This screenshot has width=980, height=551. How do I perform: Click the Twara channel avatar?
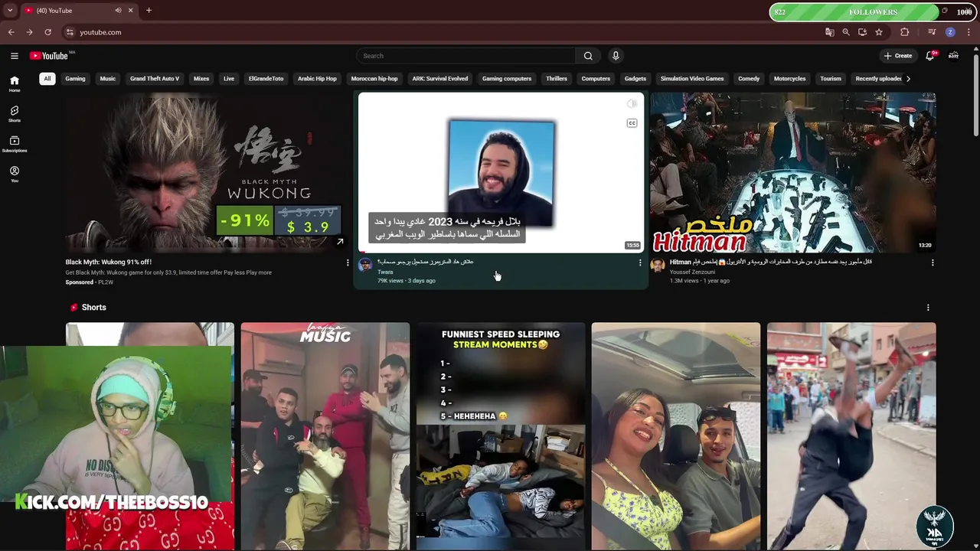365,265
